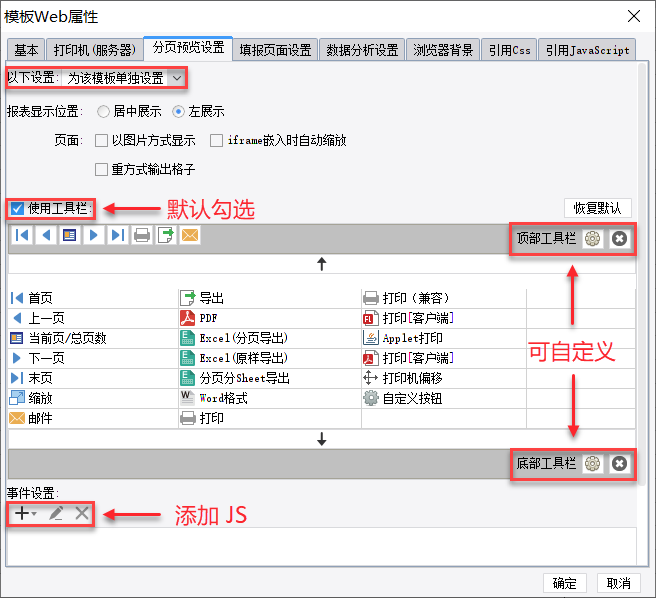Open settings gear for 底部工具栏
Screen dimensions: 656x598
[592, 464]
